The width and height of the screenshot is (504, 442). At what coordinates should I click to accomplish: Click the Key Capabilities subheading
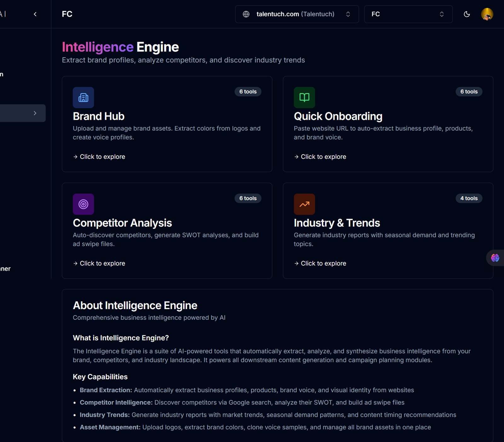[100, 377]
